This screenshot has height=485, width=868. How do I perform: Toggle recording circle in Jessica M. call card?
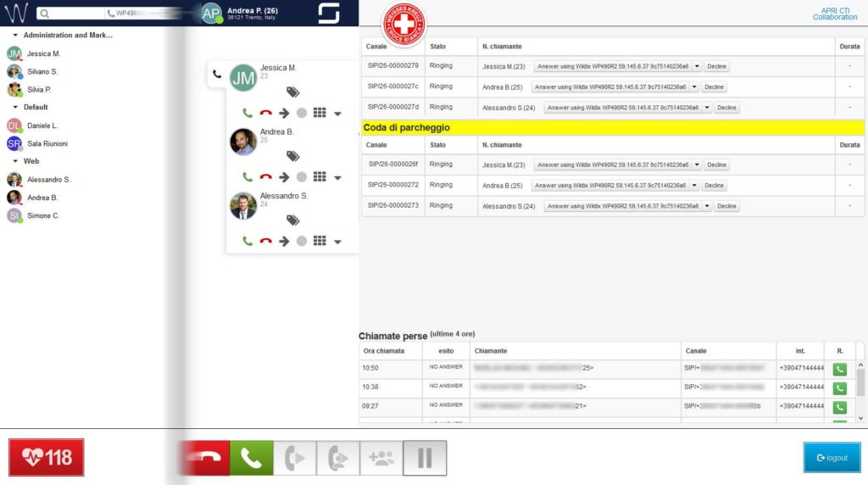pyautogui.click(x=301, y=113)
